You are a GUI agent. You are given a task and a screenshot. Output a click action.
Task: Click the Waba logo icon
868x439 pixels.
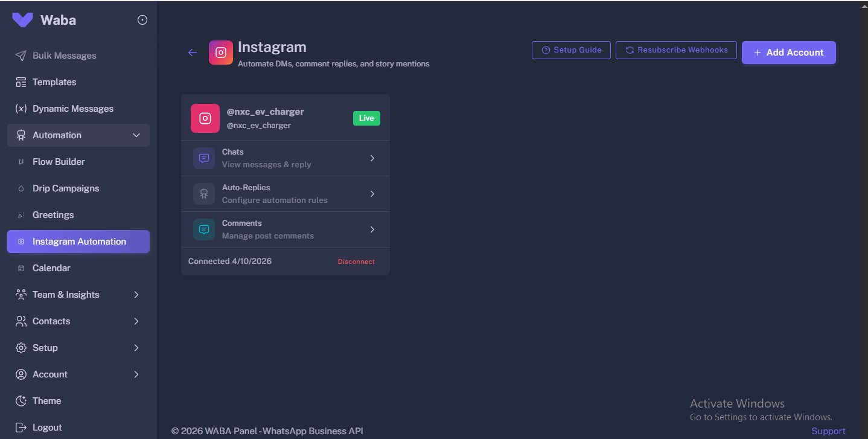coord(22,19)
